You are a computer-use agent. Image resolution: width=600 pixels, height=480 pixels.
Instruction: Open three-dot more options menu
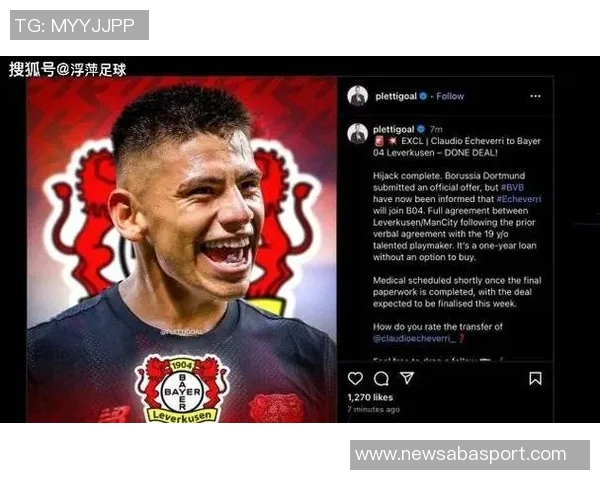(535, 96)
